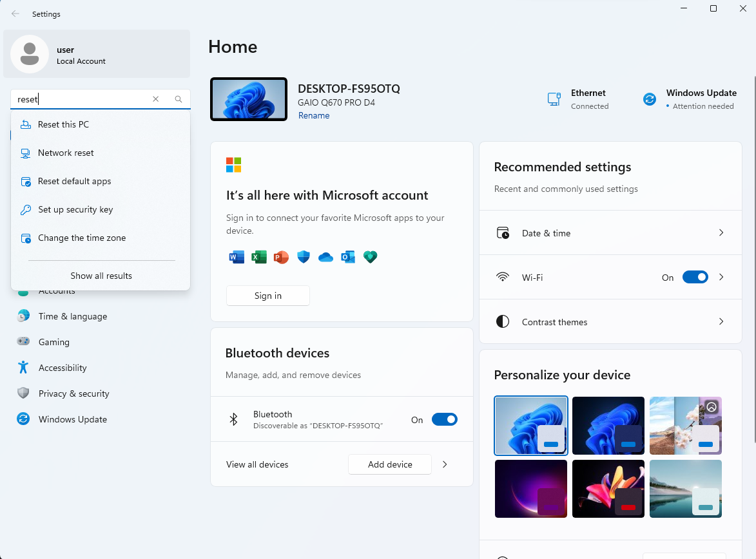Disable the Wi-Fi toggle switch
Viewport: 756px width, 559px height.
(x=695, y=278)
